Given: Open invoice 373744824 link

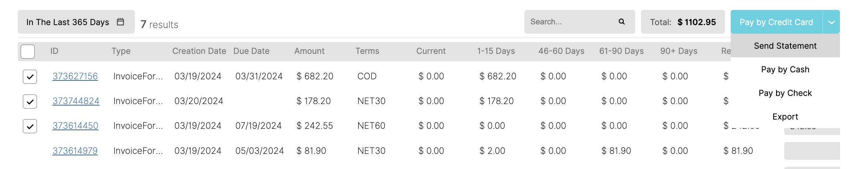Looking at the screenshot, I should coord(76,101).
